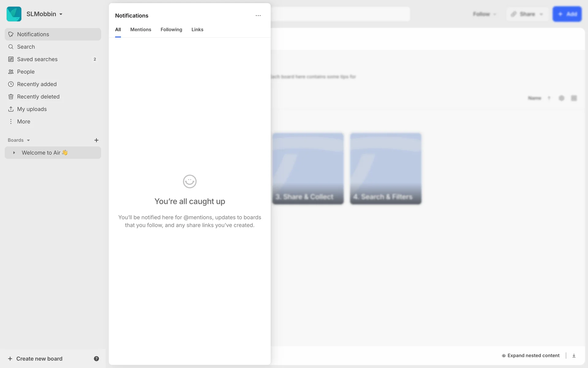Open the help question mark icon
The image size is (588, 368).
click(x=96, y=358)
